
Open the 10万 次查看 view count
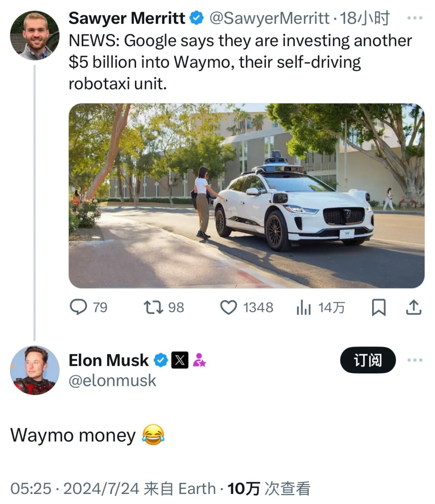[269, 489]
